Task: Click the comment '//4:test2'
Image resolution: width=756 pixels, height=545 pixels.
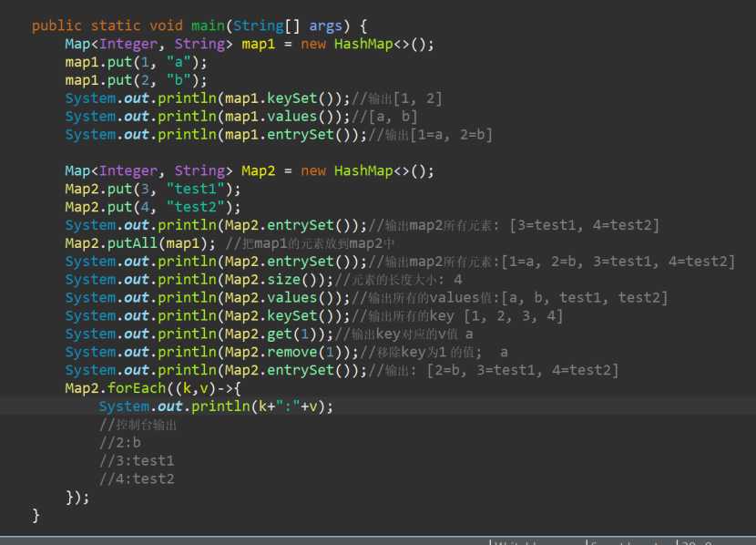Action: click(137, 478)
